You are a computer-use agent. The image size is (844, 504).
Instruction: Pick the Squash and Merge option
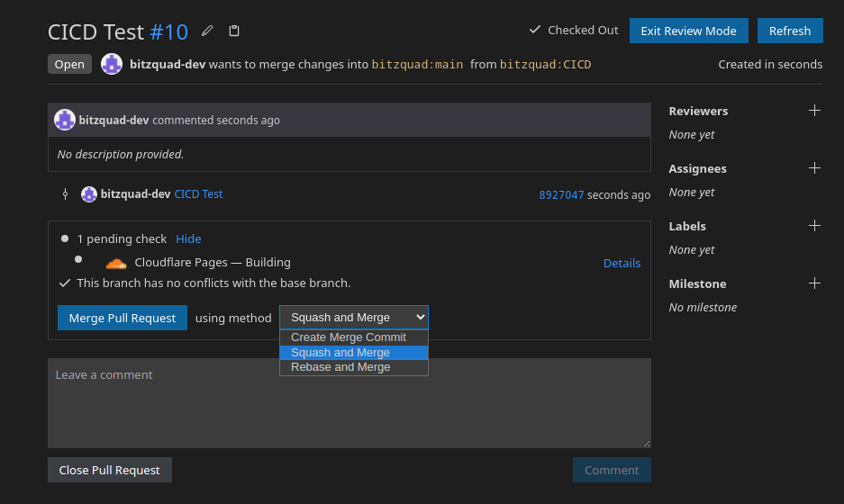pyautogui.click(x=340, y=353)
